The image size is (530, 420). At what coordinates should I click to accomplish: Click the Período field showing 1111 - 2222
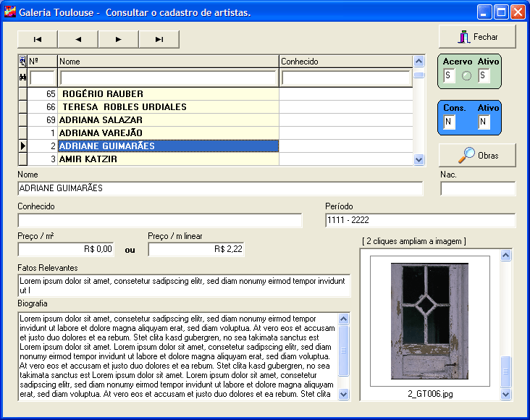(x=421, y=220)
